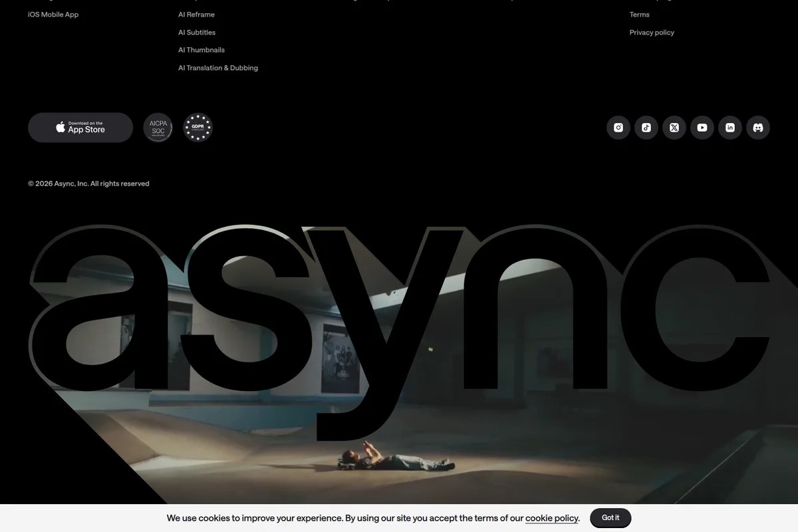The height and width of the screenshot is (532, 798).
Task: Open the AI Reframe feature link
Action: [196, 14]
